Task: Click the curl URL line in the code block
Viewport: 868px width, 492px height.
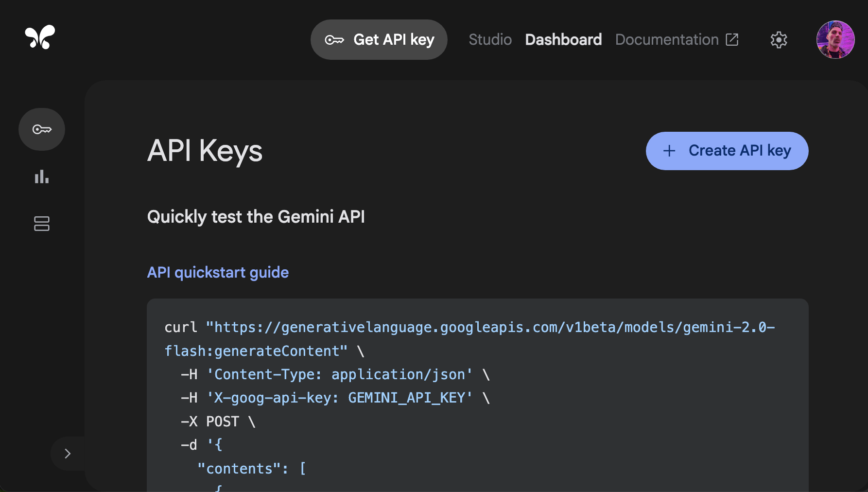Action: coord(469,327)
